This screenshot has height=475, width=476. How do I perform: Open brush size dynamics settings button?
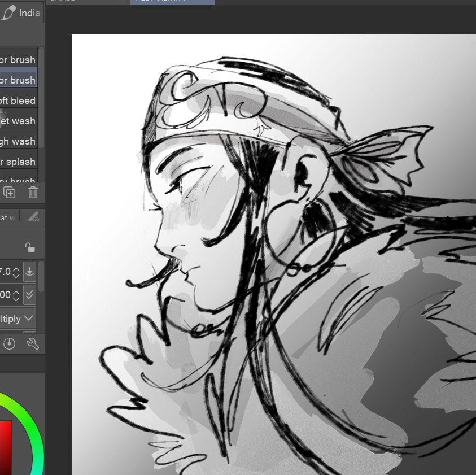[29, 271]
